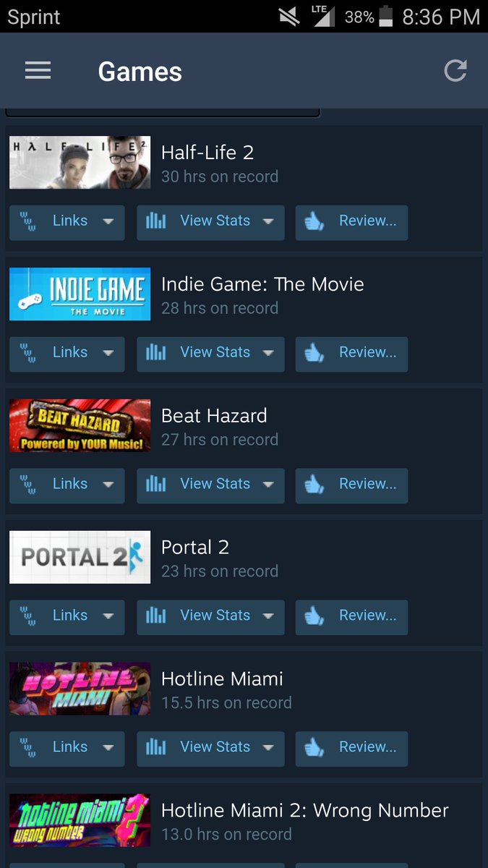Tap the Hotline Miami banner thumbnail
This screenshot has height=868, width=488.
[80, 689]
